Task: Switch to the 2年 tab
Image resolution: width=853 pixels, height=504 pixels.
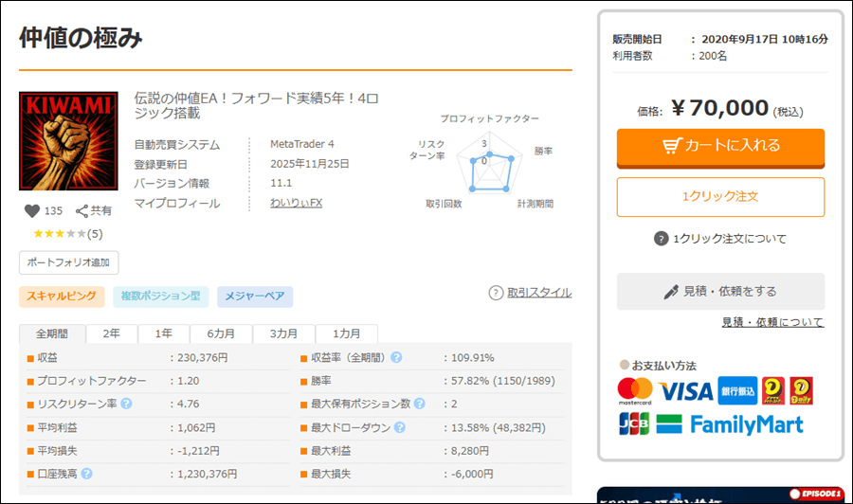Action: [112, 333]
